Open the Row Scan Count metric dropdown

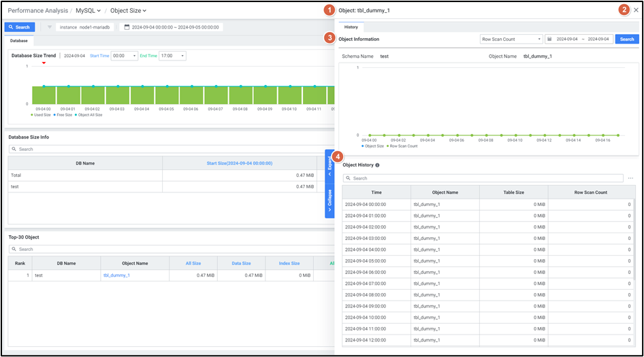click(511, 39)
